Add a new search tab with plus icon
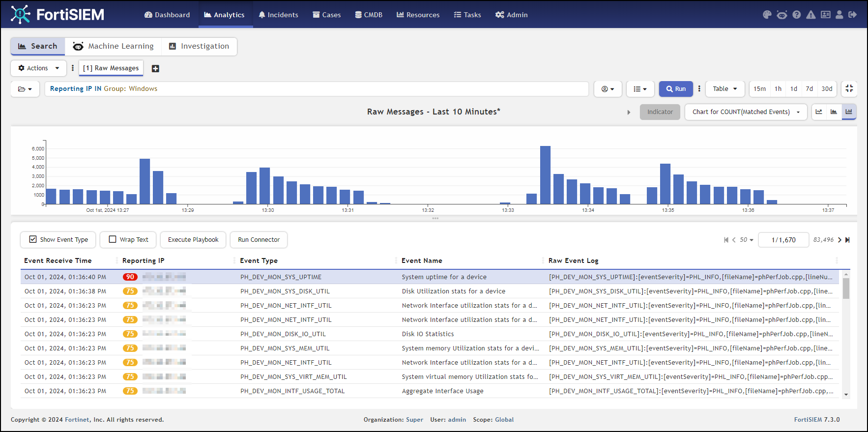The height and width of the screenshot is (432, 868). click(155, 69)
